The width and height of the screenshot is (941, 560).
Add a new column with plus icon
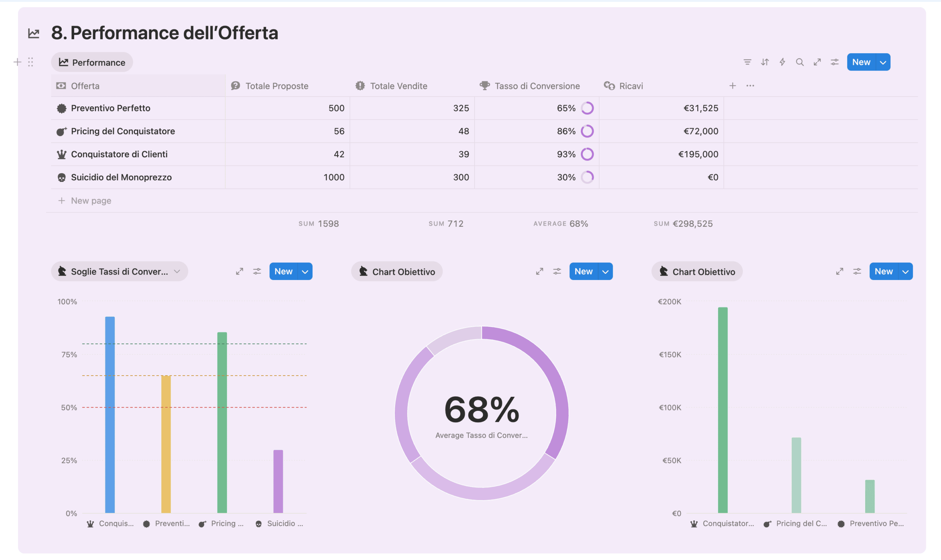732,86
